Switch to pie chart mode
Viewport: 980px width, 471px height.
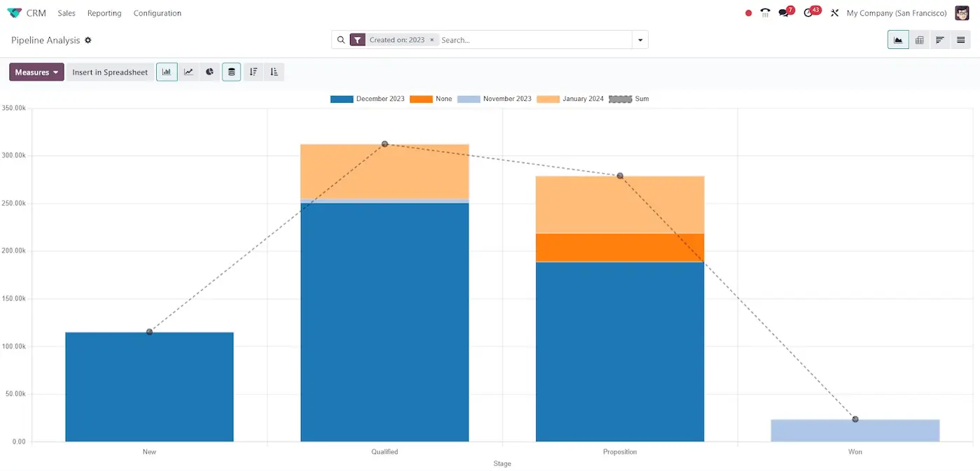point(209,71)
